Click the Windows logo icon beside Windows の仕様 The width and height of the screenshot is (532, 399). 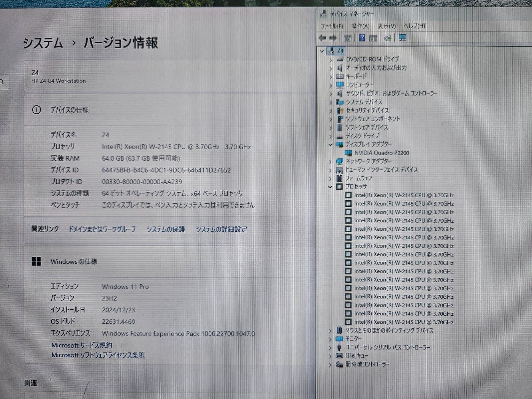click(36, 261)
